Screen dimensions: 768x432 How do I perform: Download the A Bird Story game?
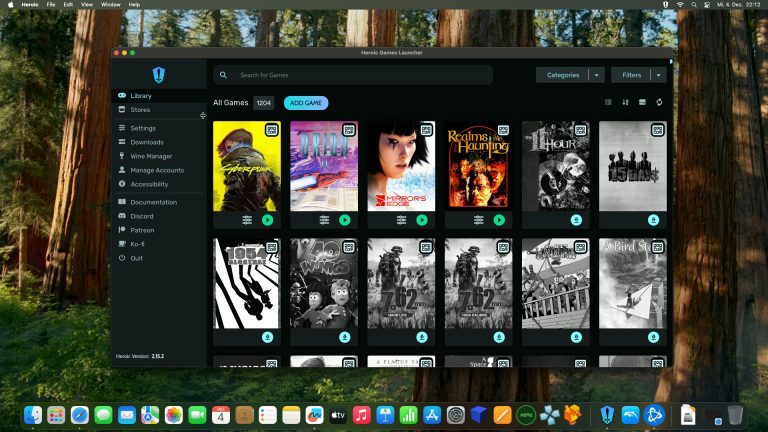coord(653,337)
